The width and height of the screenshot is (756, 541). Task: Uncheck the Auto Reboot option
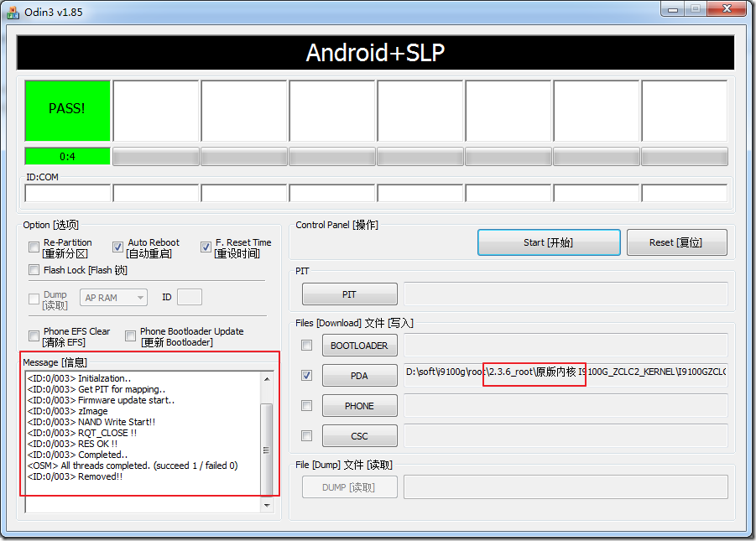(x=117, y=247)
